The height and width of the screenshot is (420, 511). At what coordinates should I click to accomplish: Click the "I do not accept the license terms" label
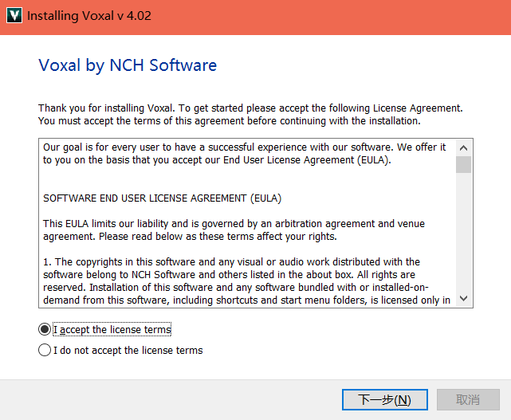click(128, 351)
